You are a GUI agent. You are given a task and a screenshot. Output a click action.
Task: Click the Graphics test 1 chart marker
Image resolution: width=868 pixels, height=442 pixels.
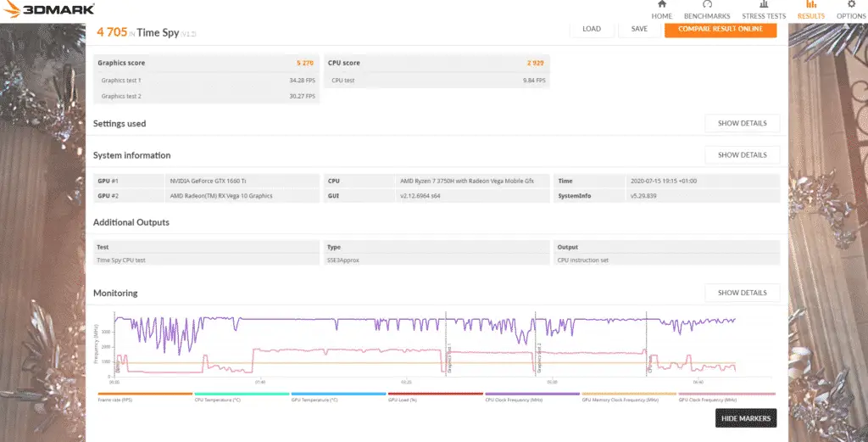coord(449,357)
